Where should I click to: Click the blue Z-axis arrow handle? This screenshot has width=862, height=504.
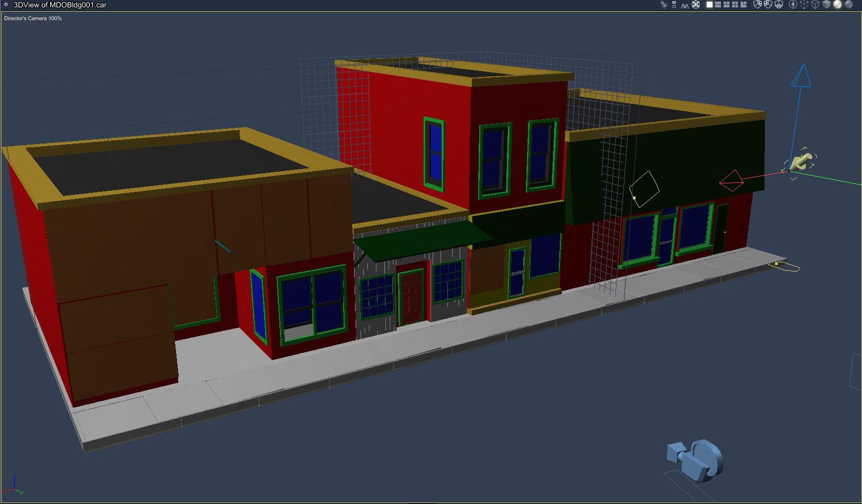(803, 75)
